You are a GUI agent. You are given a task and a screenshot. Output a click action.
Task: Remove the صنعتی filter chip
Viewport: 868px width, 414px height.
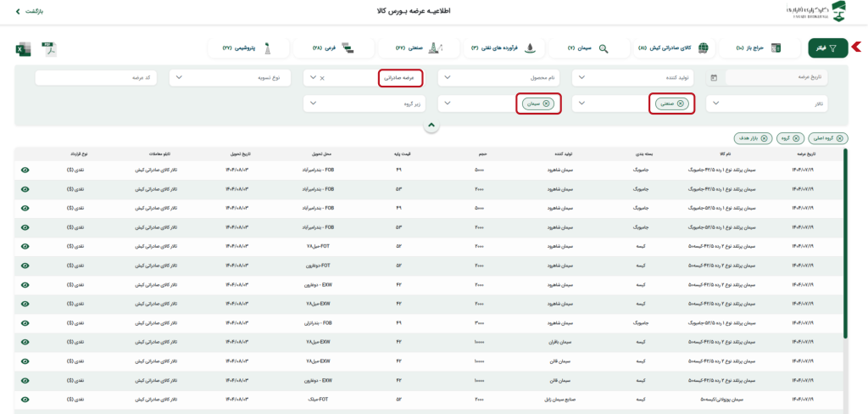[681, 103]
